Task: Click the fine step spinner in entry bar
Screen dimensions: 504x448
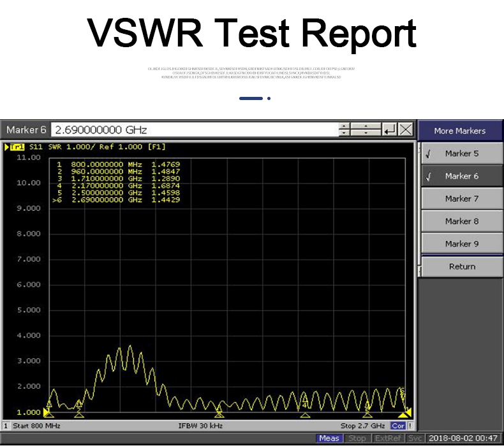Action: click(x=345, y=130)
